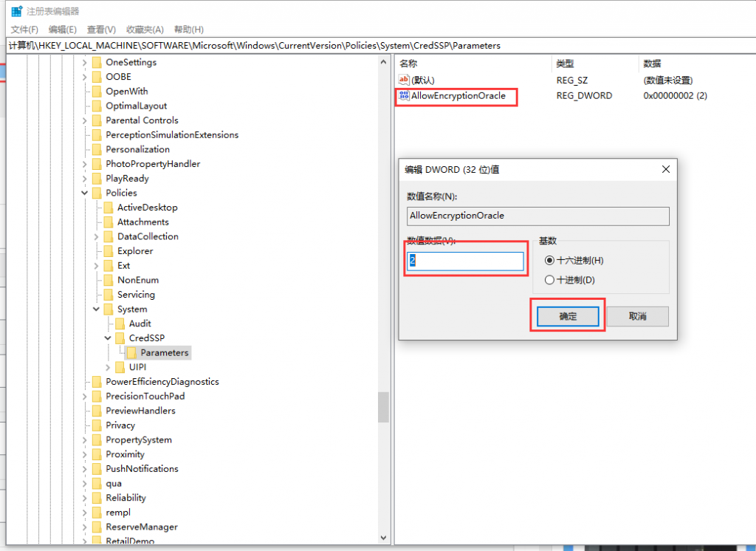Viewport: 756px width, 551px height.
Task: Click the Personalization folder icon
Action: 97,149
